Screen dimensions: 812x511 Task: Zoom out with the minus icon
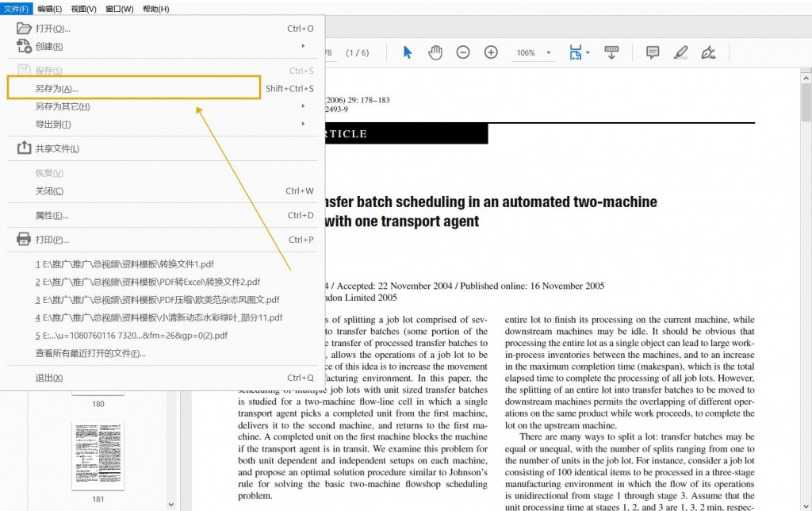pyautogui.click(x=463, y=52)
